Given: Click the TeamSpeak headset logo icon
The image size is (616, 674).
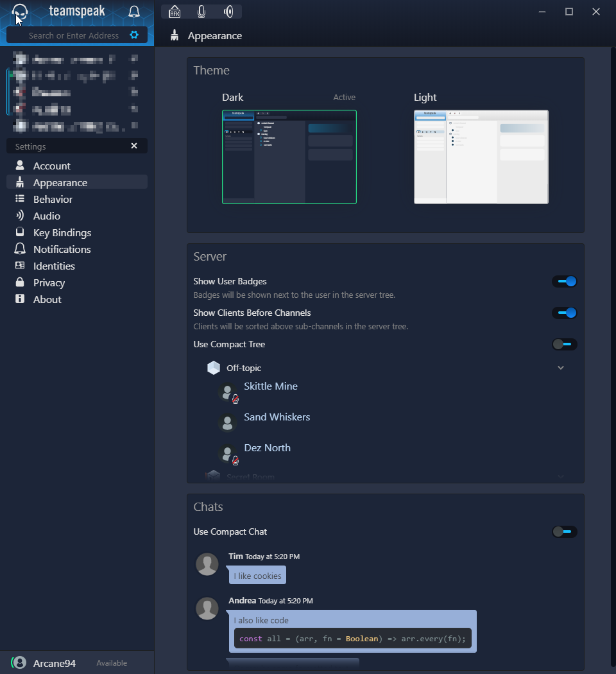Looking at the screenshot, I should [x=20, y=12].
